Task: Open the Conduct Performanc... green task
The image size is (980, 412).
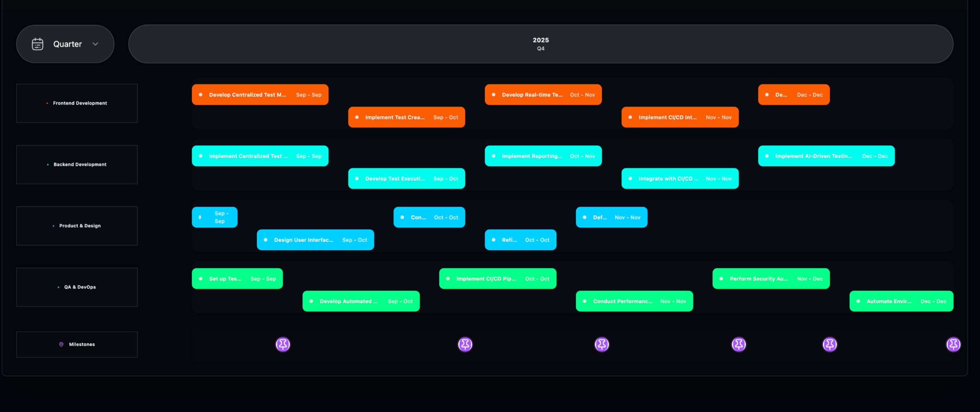Action: [x=634, y=301]
